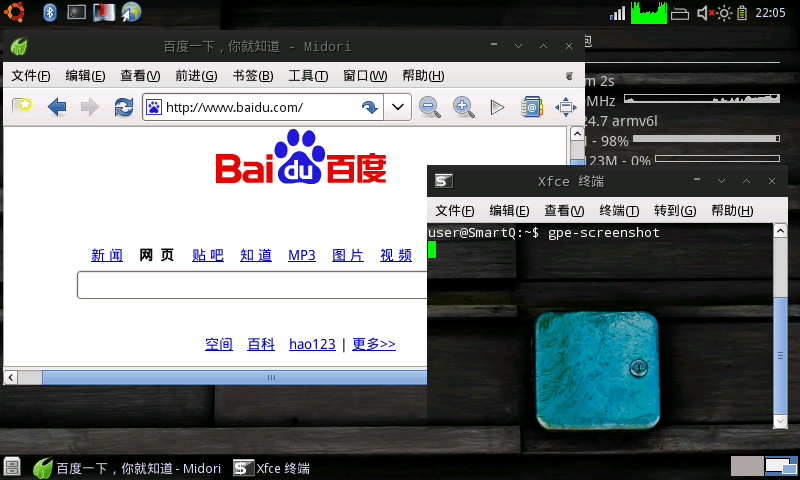
Task: Reload the Baidu page in Midori
Action: click(123, 107)
